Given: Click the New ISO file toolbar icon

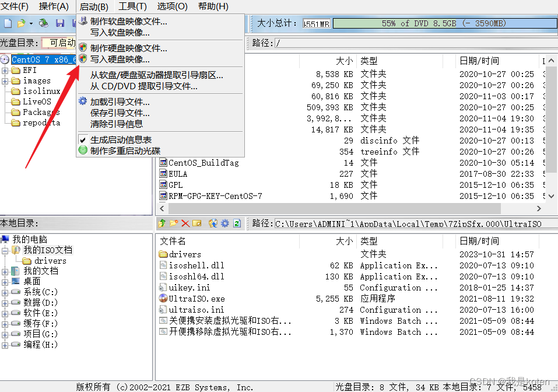Looking at the screenshot, I should pos(8,23).
